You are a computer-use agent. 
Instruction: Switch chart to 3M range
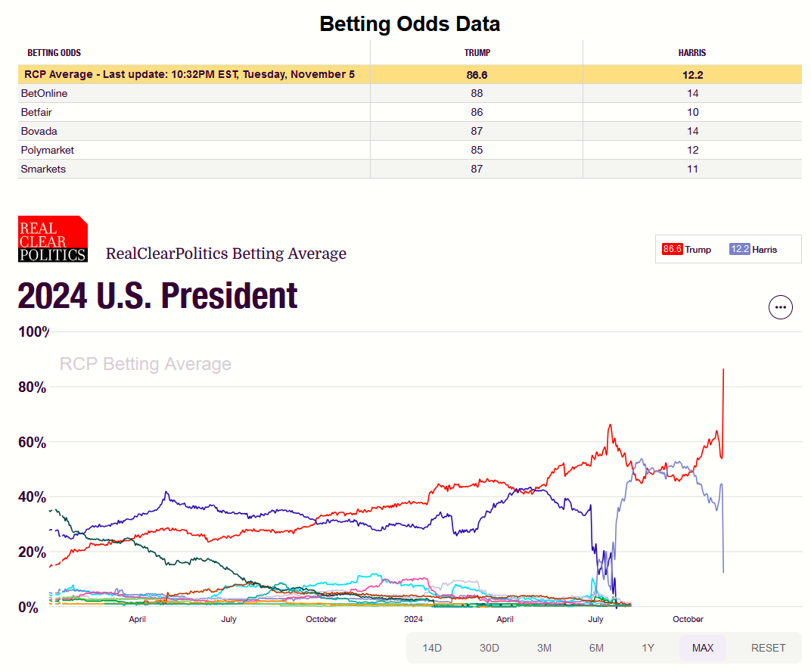544,648
